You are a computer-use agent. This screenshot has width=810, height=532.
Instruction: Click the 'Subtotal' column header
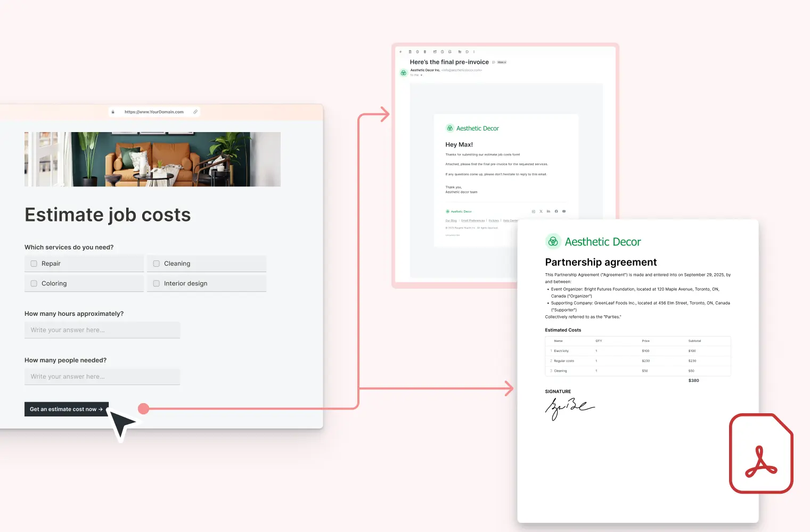pos(694,341)
